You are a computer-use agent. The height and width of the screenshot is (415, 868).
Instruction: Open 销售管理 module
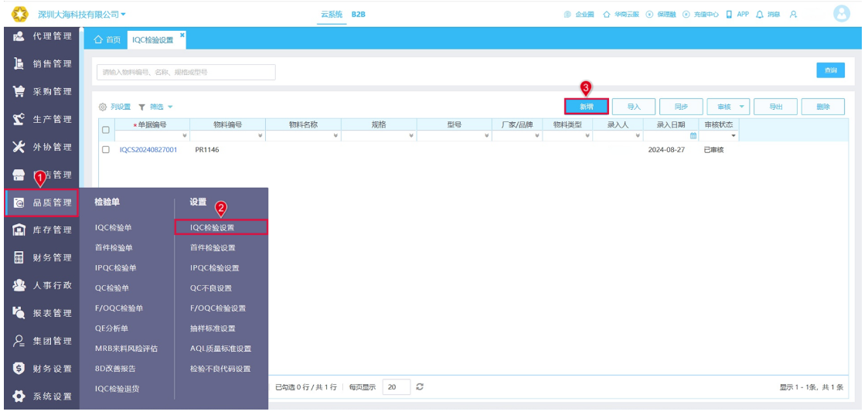[42, 63]
